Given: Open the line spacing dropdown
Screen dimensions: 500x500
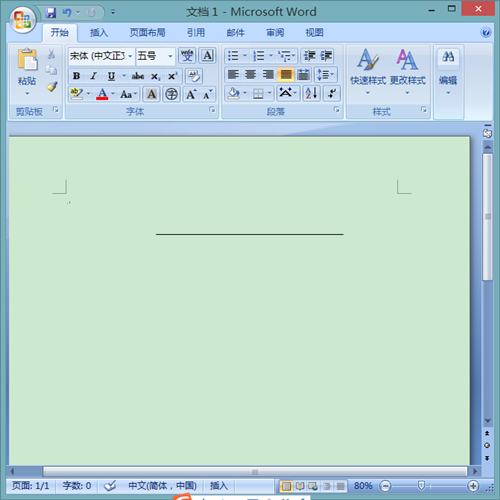Looking at the screenshot, I should point(325,75).
